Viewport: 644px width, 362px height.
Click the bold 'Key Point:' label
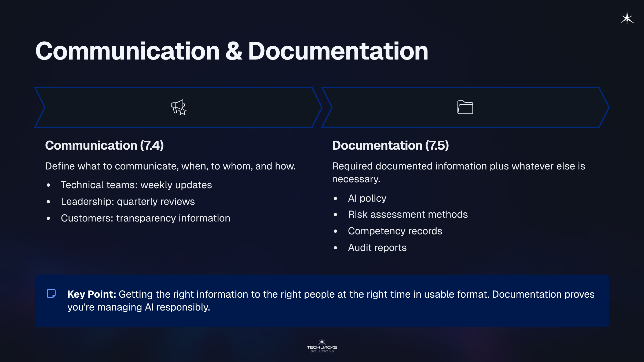click(92, 294)
